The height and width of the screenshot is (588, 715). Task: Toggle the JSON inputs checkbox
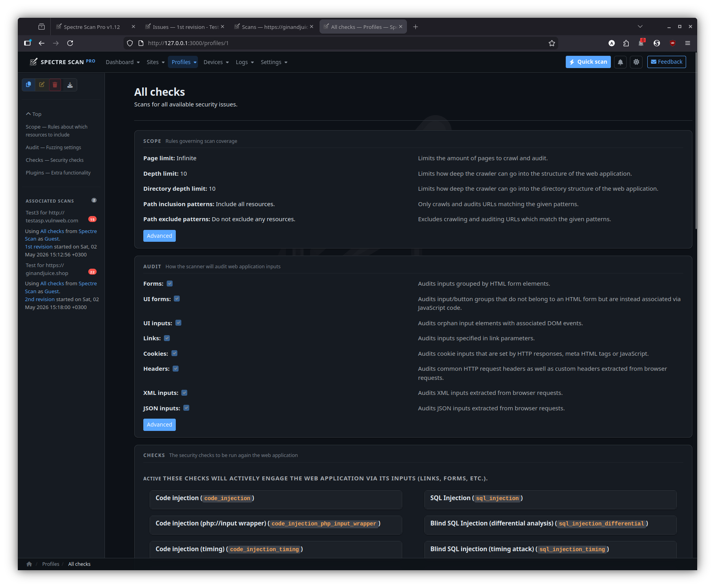[186, 408]
